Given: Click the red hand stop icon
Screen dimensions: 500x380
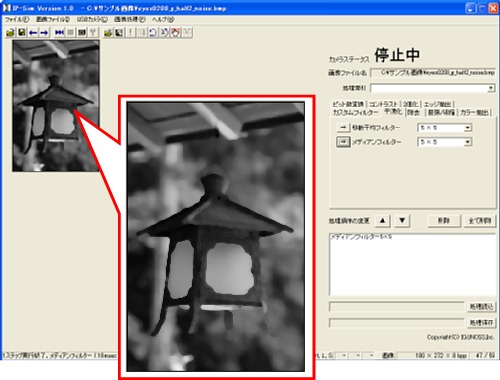Looking at the screenshot, I should 176,32.
